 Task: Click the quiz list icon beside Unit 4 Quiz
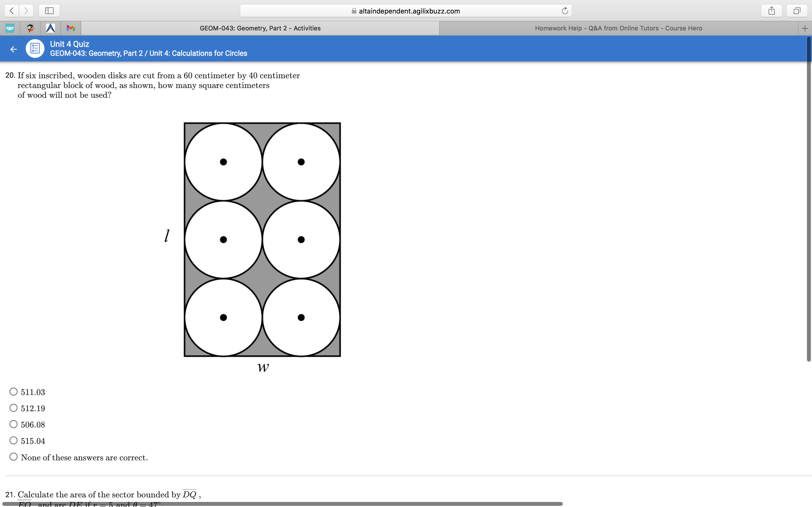tap(35, 48)
